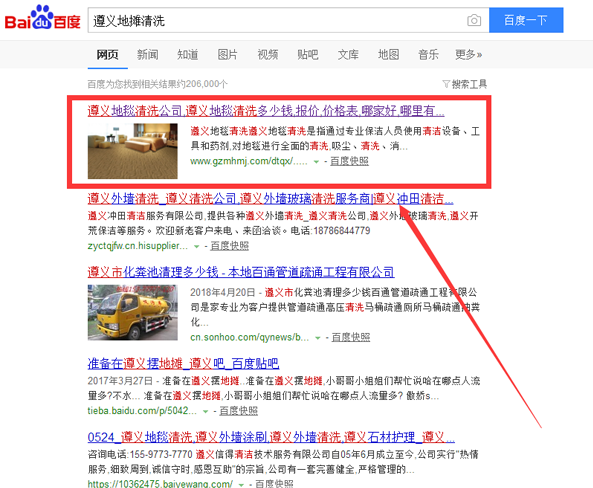Switch to the 图片 tab

coord(228,54)
